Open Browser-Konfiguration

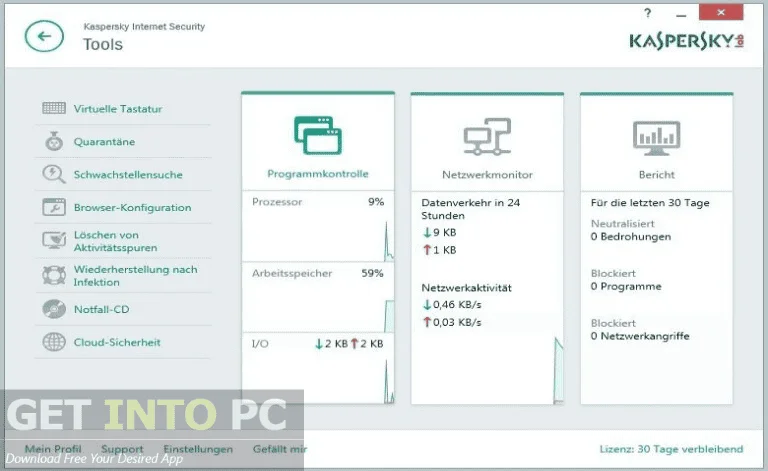(x=132, y=207)
